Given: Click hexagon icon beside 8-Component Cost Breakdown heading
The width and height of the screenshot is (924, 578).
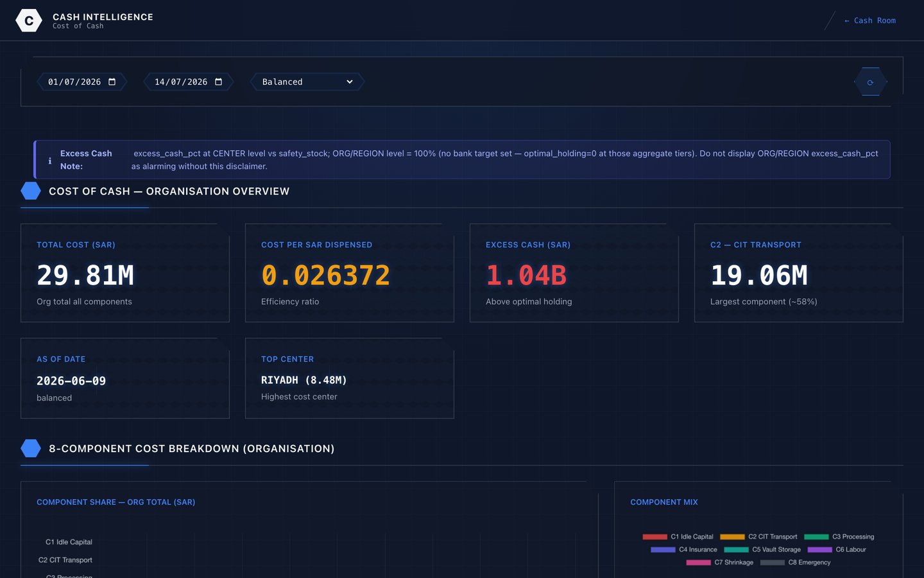Looking at the screenshot, I should [31, 448].
